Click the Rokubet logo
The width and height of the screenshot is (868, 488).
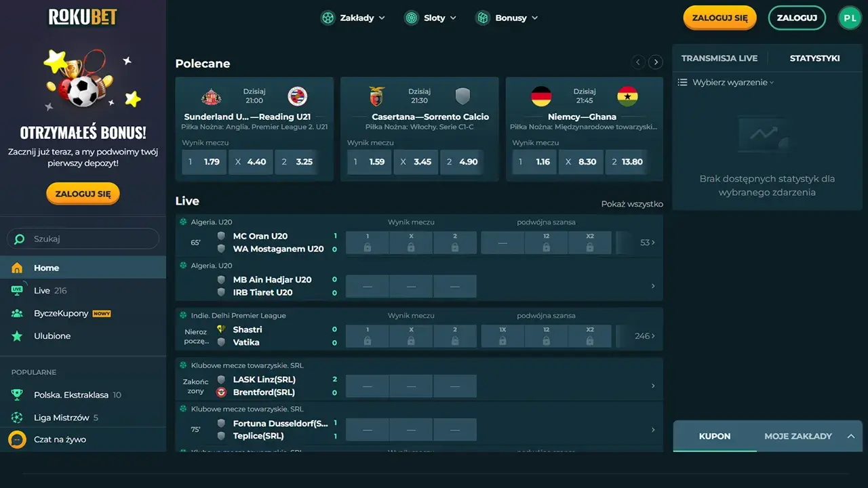tap(83, 17)
